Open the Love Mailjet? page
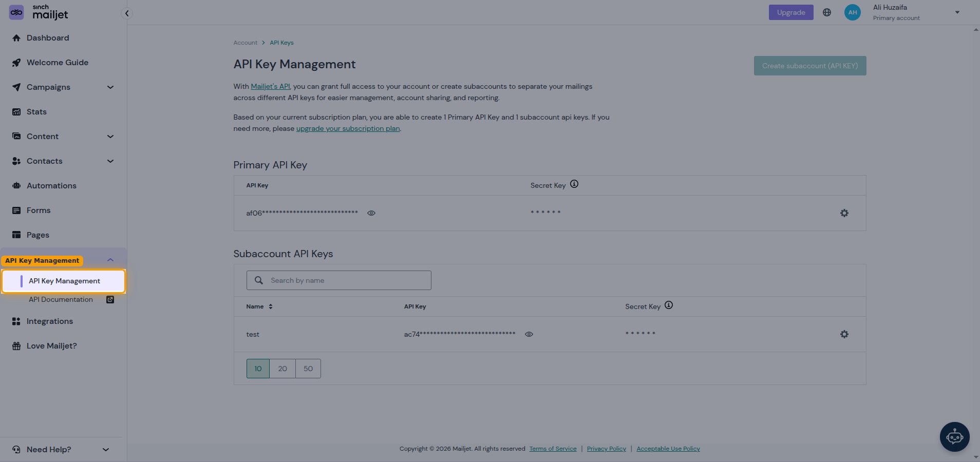980x462 pixels. tap(52, 346)
